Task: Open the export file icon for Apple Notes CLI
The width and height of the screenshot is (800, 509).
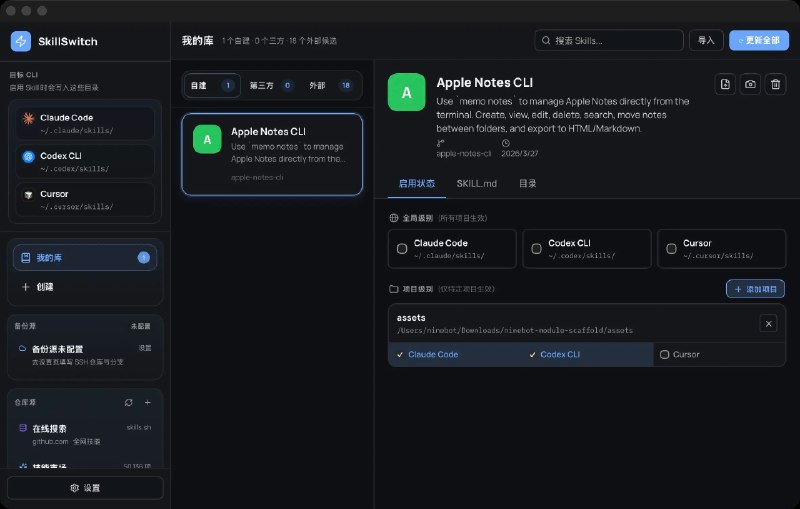Action: [725, 84]
